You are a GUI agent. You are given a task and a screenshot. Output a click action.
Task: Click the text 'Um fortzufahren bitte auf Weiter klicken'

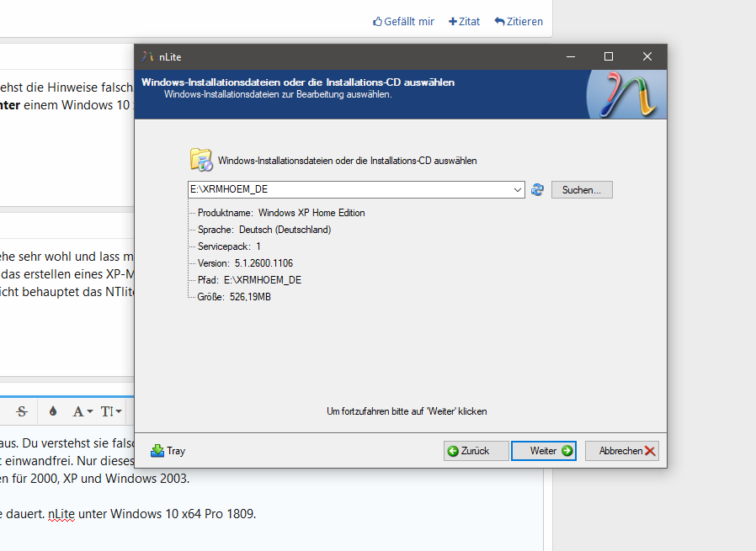407,411
